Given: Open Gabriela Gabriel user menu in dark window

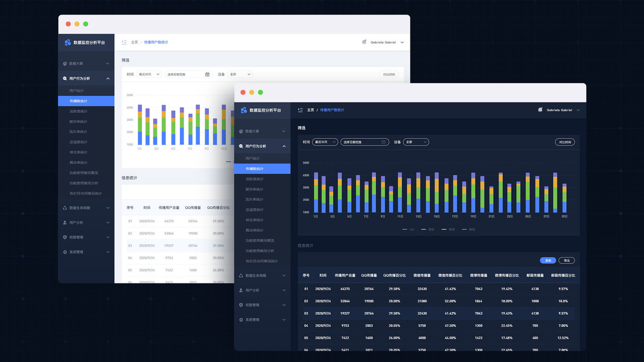Looking at the screenshot, I should point(563,110).
